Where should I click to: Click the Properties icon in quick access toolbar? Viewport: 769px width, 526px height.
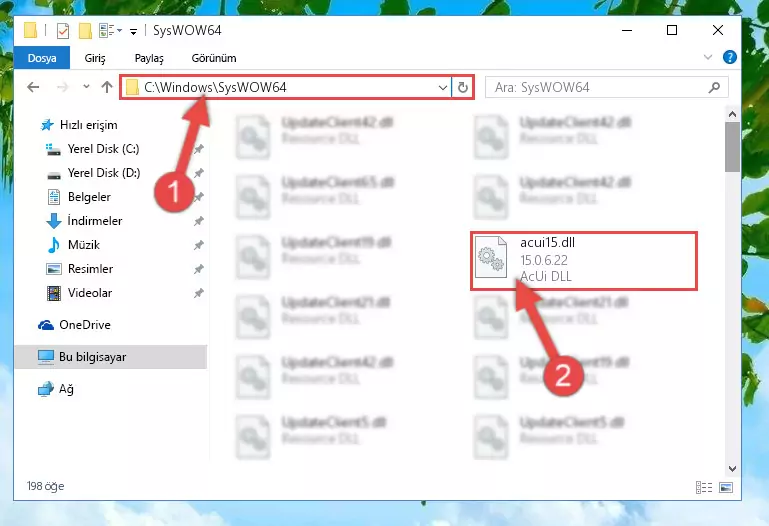click(x=63, y=31)
